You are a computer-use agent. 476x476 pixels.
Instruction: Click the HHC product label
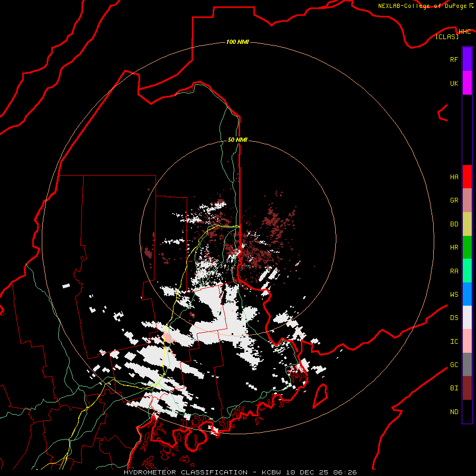[x=464, y=32]
